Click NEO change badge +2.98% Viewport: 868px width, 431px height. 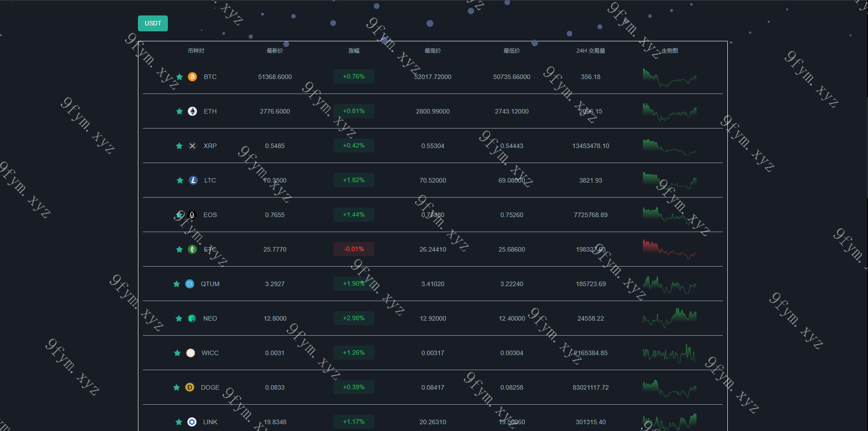tap(354, 318)
